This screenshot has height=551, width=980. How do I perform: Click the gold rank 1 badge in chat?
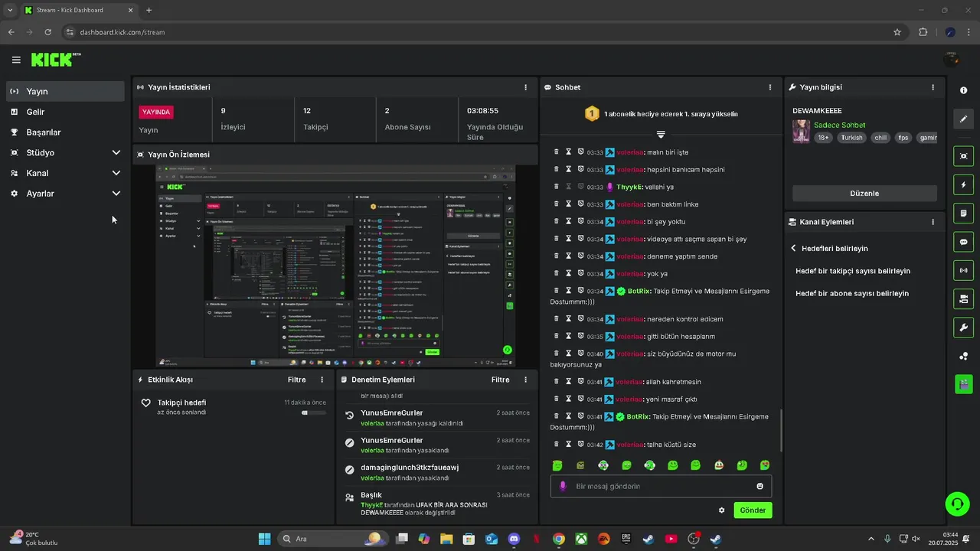pyautogui.click(x=591, y=113)
